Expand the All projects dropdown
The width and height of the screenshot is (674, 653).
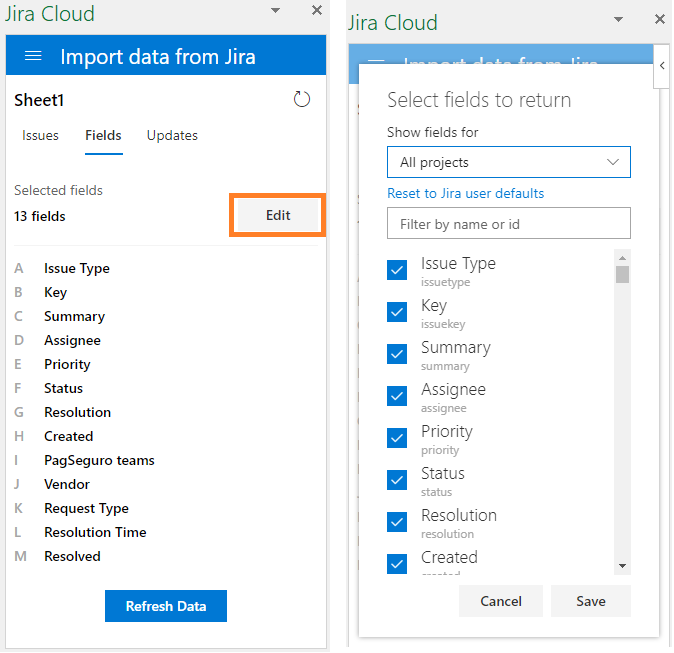pyautogui.click(x=509, y=162)
